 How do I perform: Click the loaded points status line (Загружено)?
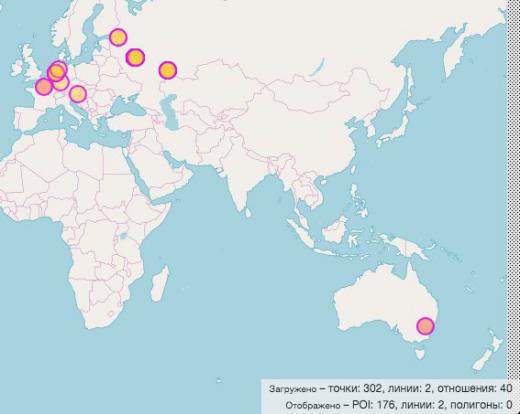tap(391, 389)
